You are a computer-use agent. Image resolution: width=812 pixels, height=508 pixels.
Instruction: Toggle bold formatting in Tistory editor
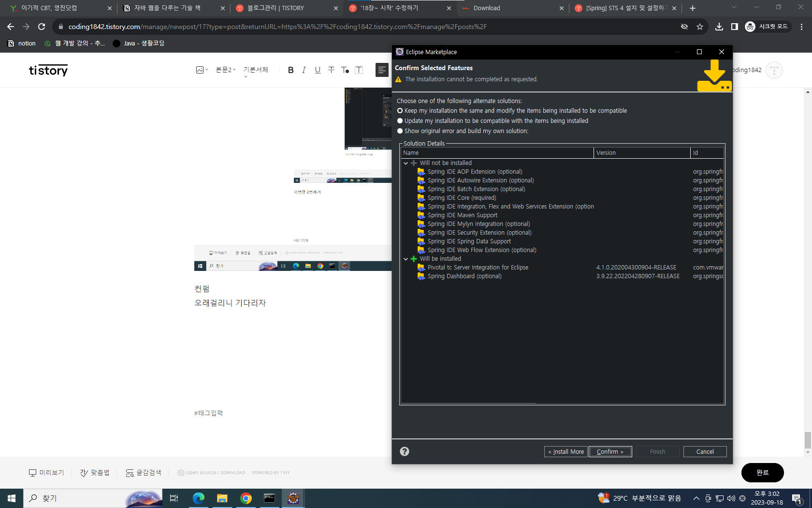point(290,70)
